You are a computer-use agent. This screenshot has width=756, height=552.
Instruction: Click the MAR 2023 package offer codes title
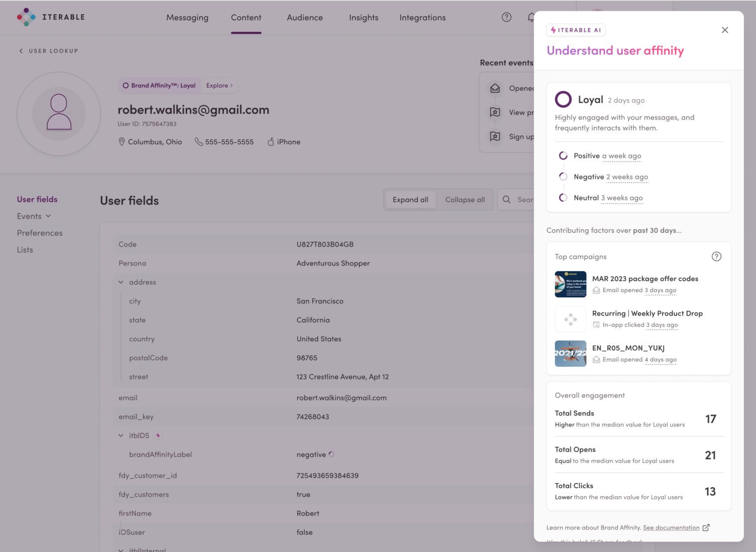pos(645,279)
